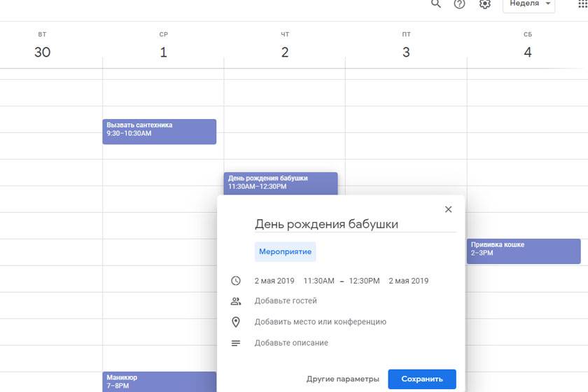The width and height of the screenshot is (588, 392).
Task: Open the Вызвать сантехника event
Action: coord(159,131)
